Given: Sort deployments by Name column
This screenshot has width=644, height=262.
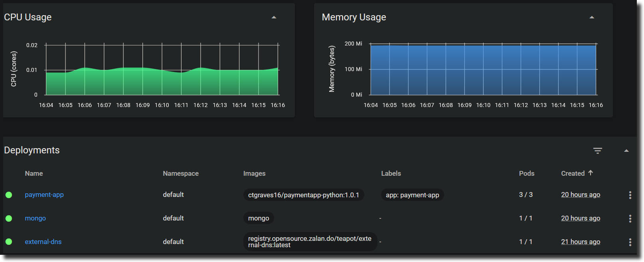Looking at the screenshot, I should pos(34,173).
